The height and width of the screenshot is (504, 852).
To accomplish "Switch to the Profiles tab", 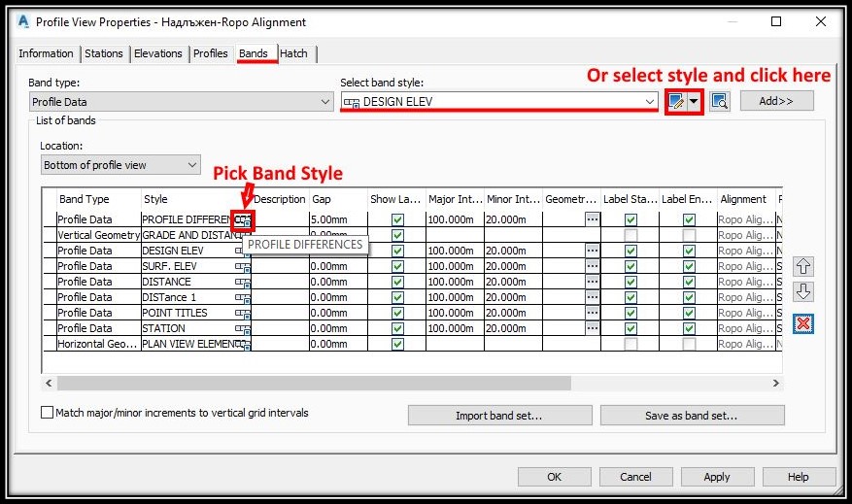I will pos(210,53).
